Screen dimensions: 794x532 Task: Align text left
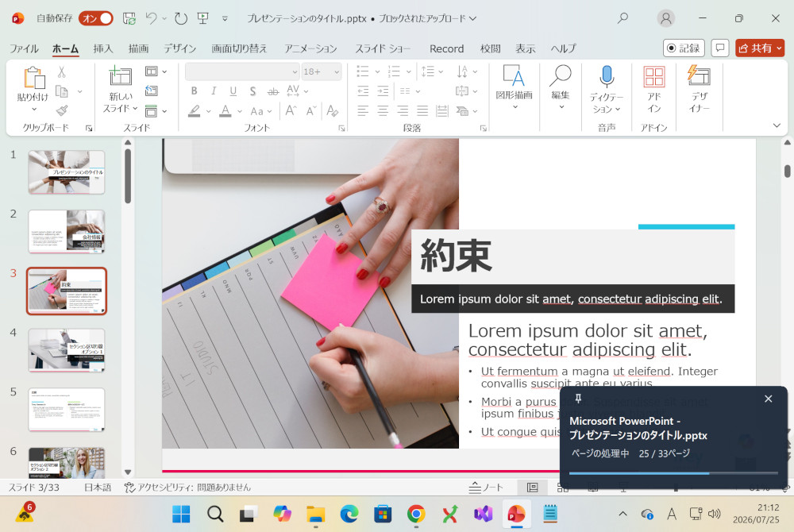pos(363,111)
